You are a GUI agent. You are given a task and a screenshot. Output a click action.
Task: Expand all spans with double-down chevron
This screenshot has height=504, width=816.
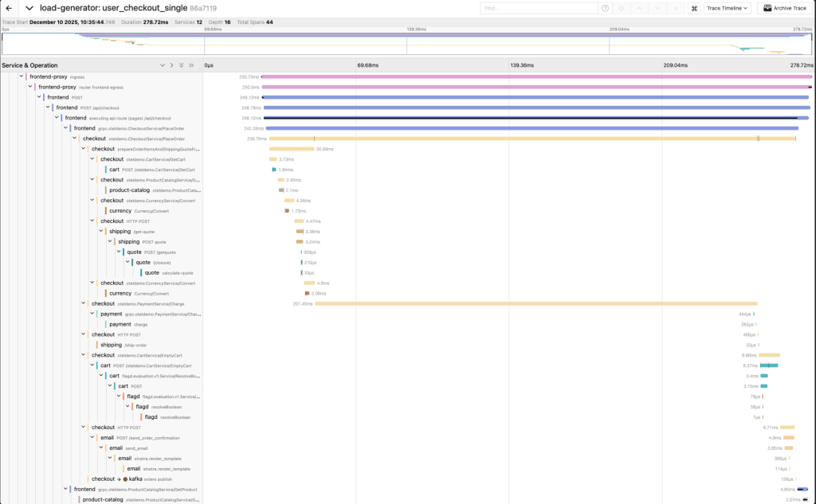click(182, 65)
